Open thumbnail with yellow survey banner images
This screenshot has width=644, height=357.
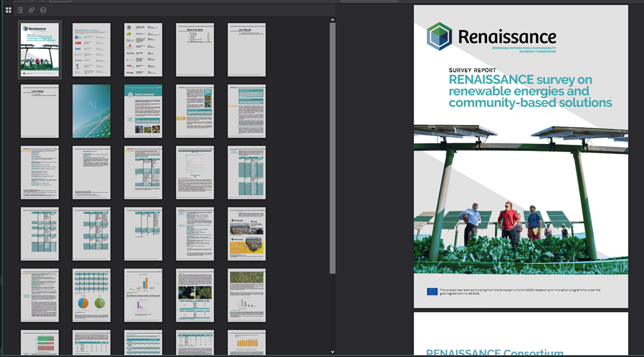coord(247,234)
